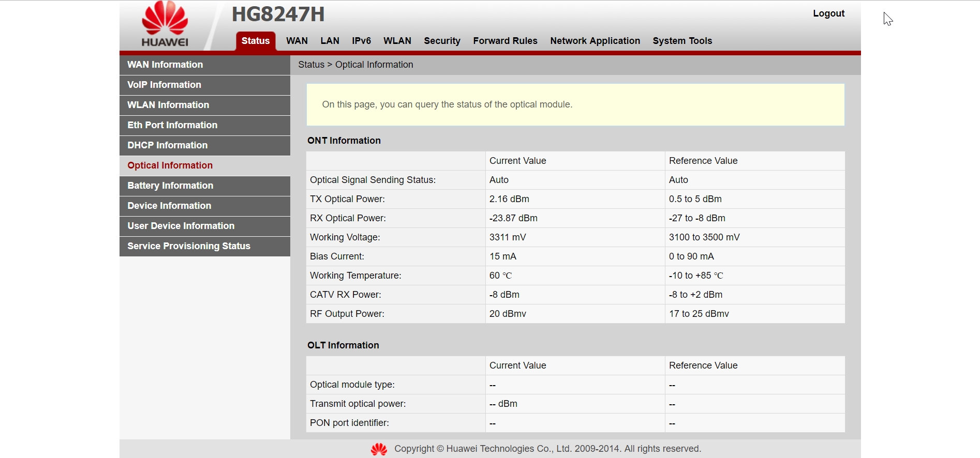980x458 pixels.
Task: Click the 'RF Output Power:' row label
Action: point(347,314)
